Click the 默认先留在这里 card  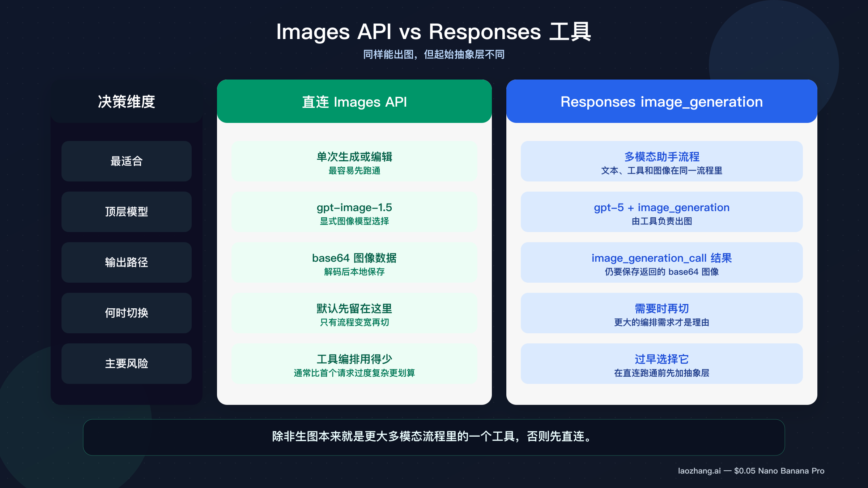coord(354,313)
